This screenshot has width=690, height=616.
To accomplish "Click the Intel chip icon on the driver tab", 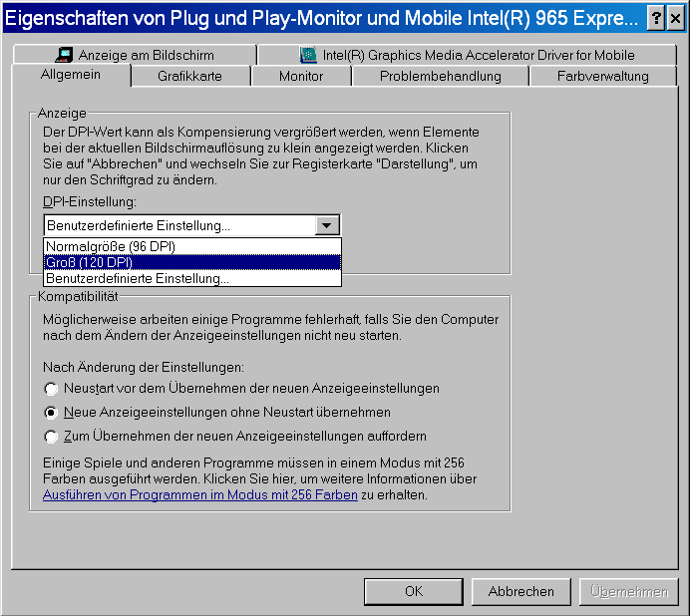I will coord(308,55).
